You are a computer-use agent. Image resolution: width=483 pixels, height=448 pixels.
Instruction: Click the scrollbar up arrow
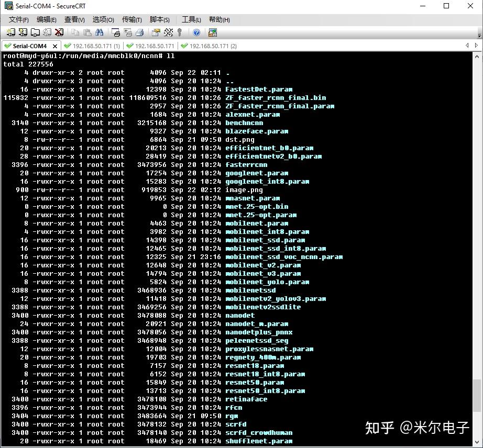tap(477, 56)
